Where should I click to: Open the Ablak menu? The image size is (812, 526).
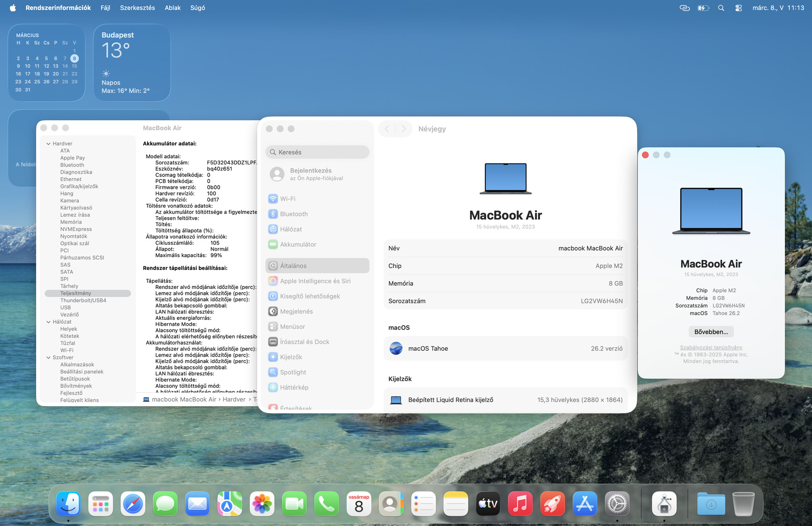[172, 8]
